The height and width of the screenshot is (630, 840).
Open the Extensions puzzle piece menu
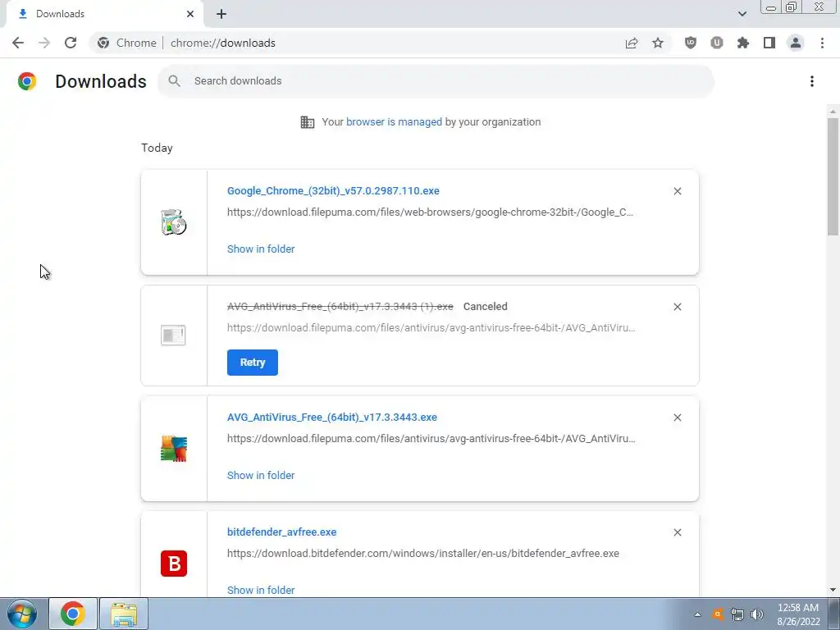tap(743, 43)
